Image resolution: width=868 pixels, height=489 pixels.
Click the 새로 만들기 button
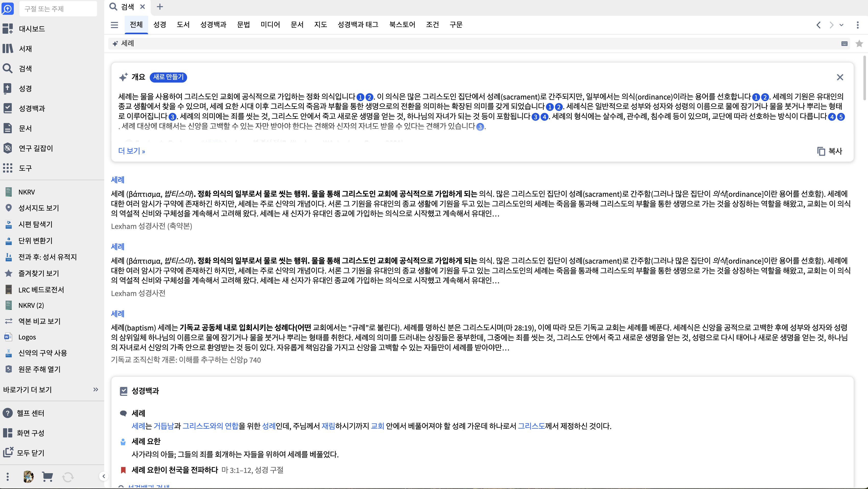[x=168, y=77]
